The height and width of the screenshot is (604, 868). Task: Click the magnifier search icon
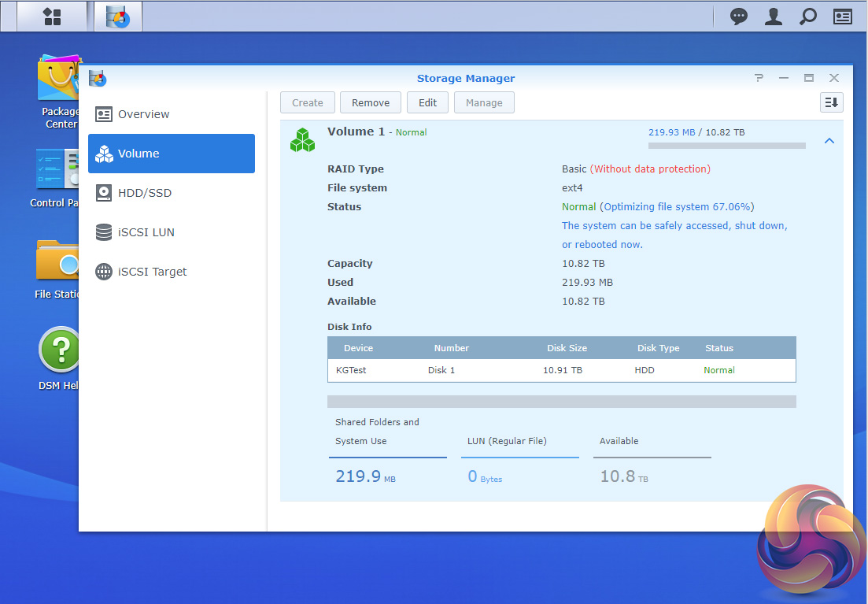coord(807,17)
